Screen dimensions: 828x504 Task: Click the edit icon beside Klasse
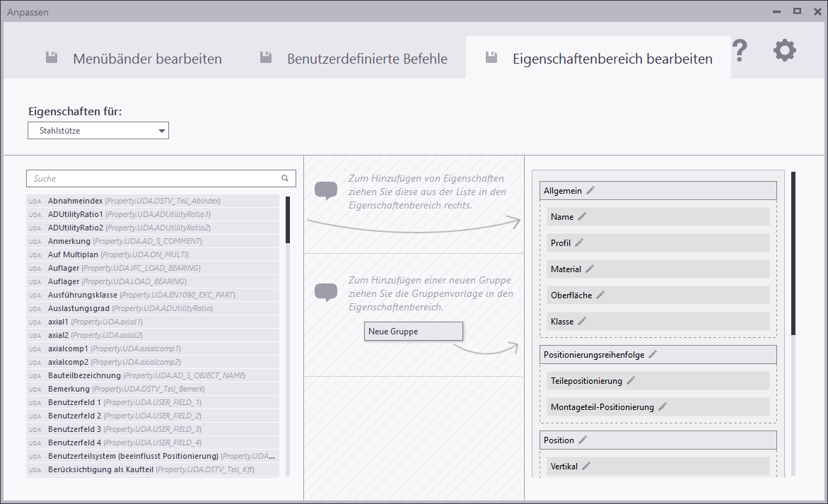pyautogui.click(x=582, y=322)
